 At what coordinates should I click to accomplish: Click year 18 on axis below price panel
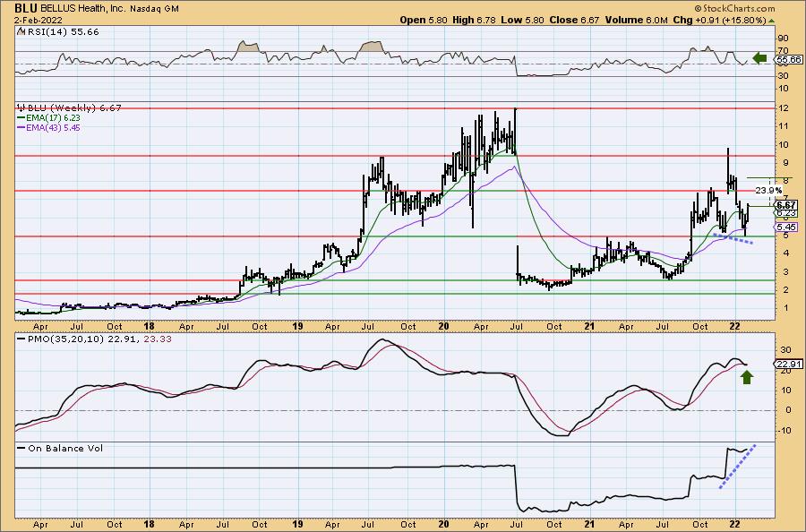point(149,326)
